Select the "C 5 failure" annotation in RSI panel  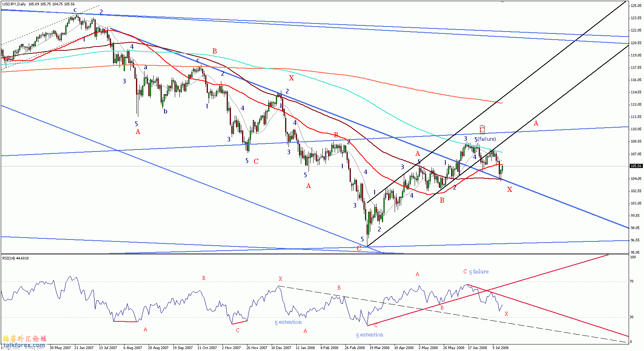476,271
